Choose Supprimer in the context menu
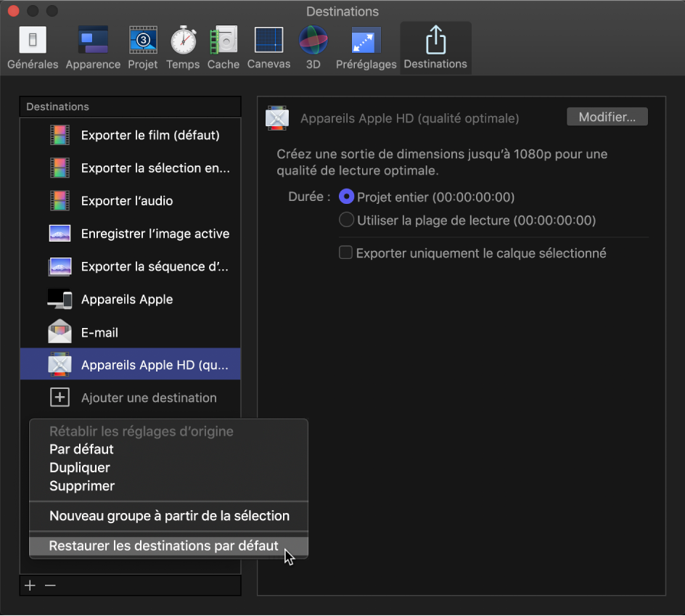Image resolution: width=685 pixels, height=616 pixels. pyautogui.click(x=82, y=486)
